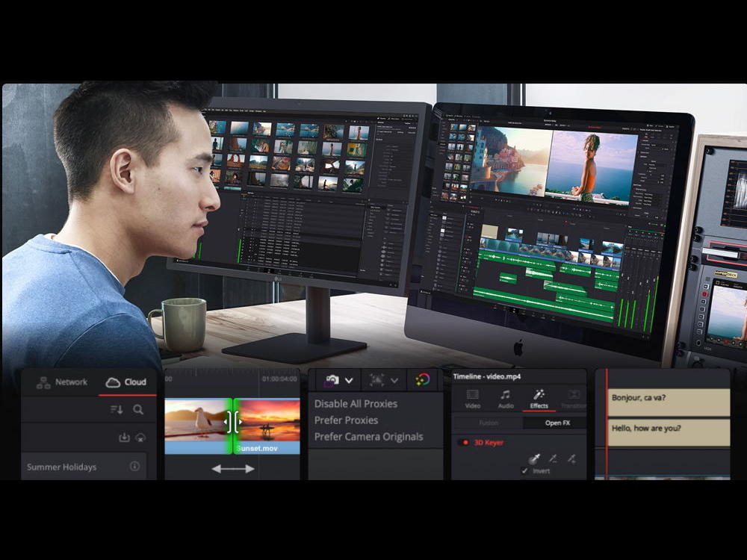Screen dimensions: 747x560
Task: Select the add eyedropper in 3D Keyer
Action: (x=571, y=458)
